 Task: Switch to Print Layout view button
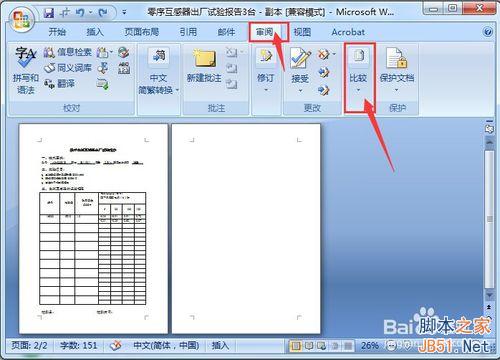click(x=295, y=346)
